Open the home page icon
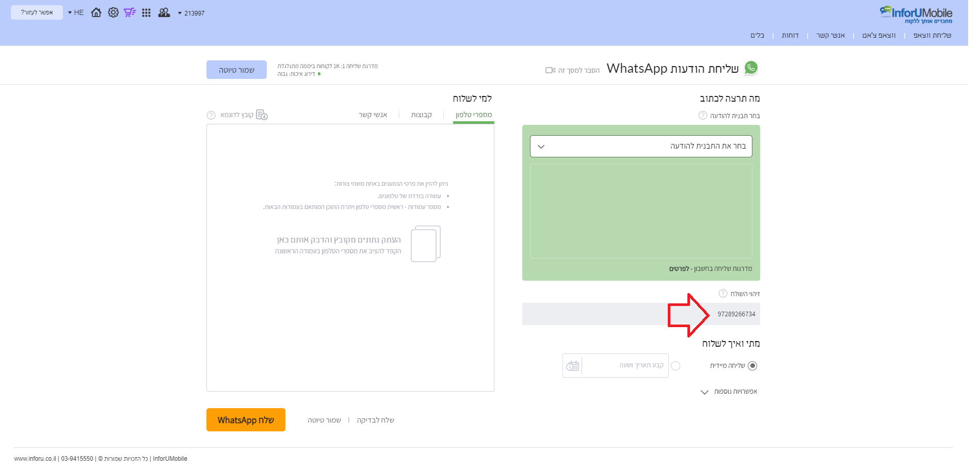Image resolution: width=980 pixels, height=468 pixels. click(x=96, y=12)
